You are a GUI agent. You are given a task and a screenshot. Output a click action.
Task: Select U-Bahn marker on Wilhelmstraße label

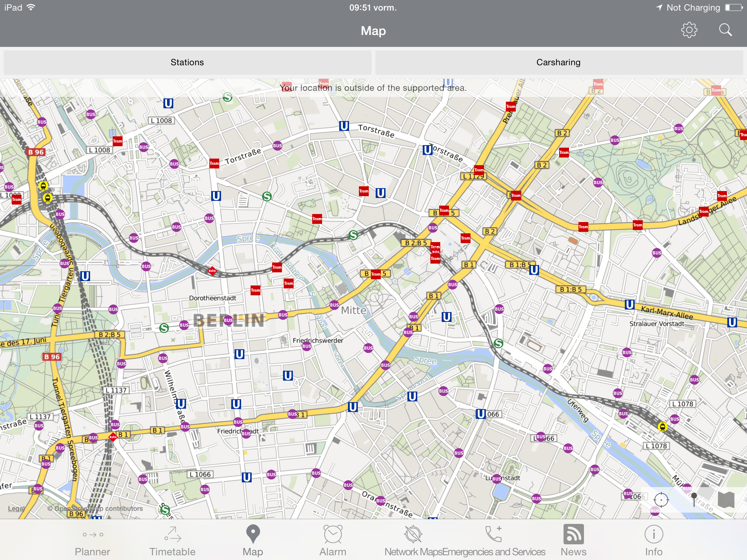pos(181,404)
